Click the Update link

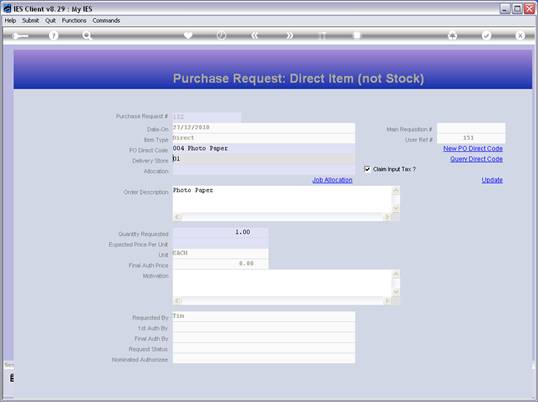tap(492, 180)
